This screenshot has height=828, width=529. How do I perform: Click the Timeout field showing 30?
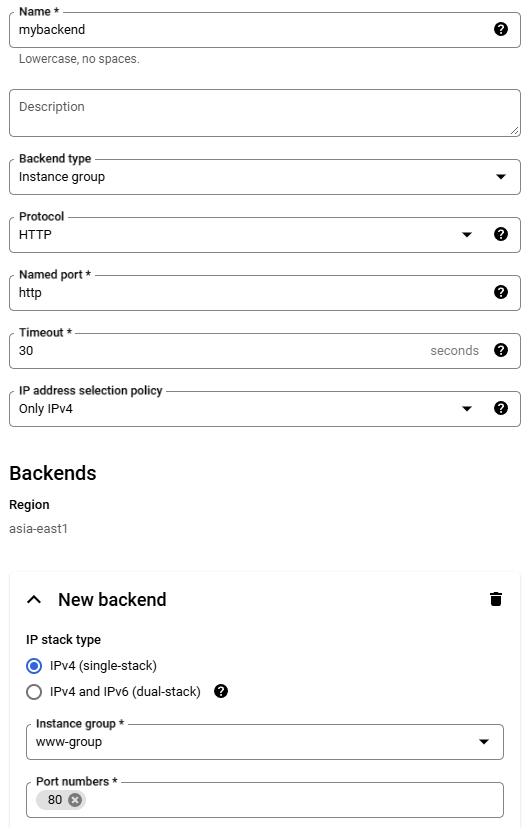[222, 351]
